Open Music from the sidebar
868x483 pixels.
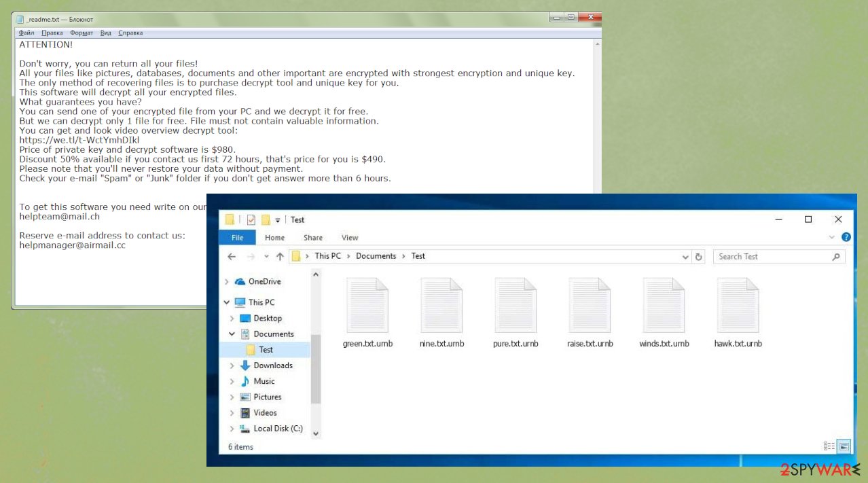coord(264,381)
